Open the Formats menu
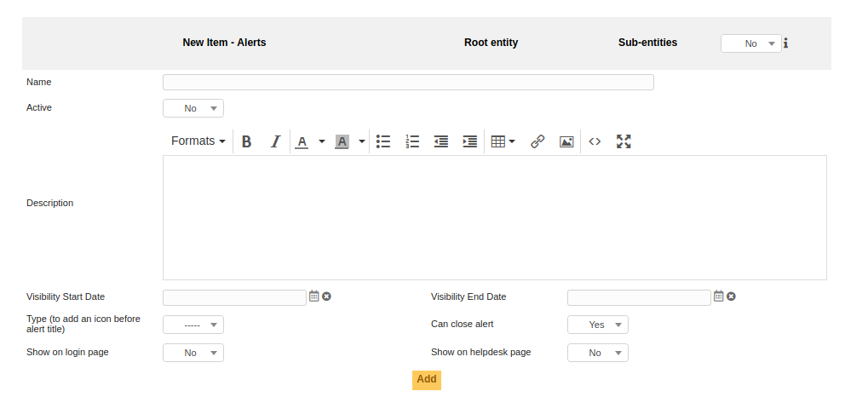 point(198,141)
